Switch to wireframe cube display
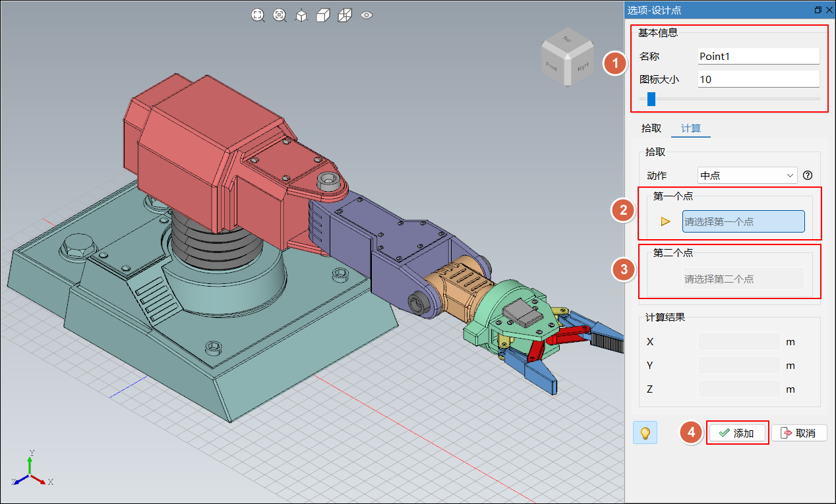Image resolution: width=836 pixels, height=504 pixels. [344, 15]
